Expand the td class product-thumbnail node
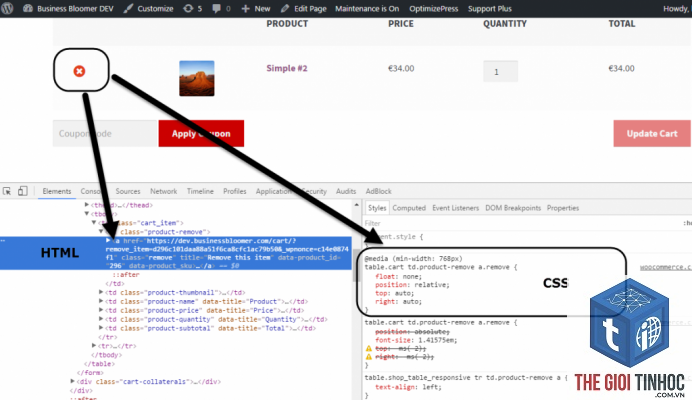The width and height of the screenshot is (692, 400). pos(101,292)
